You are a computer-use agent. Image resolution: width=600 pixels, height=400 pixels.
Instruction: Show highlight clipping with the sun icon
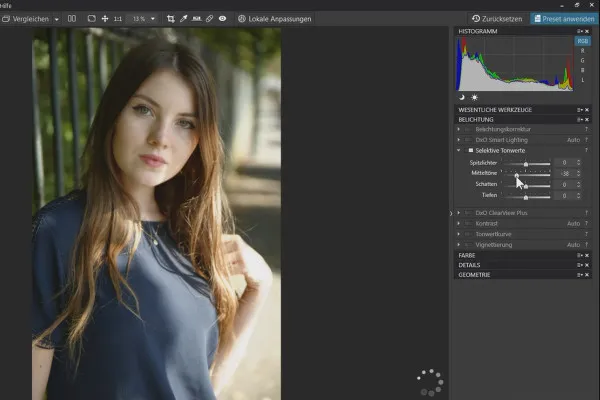pyautogui.click(x=472, y=97)
